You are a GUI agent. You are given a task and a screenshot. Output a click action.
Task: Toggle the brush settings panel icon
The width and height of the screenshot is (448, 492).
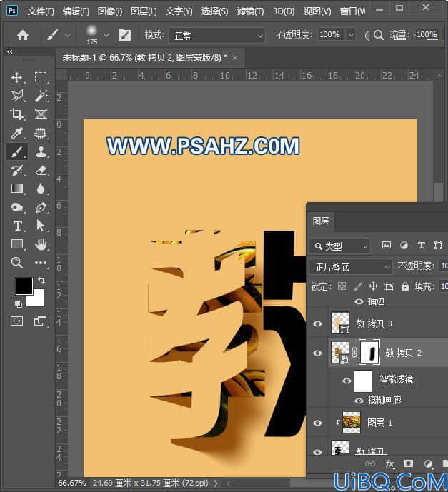(x=124, y=35)
